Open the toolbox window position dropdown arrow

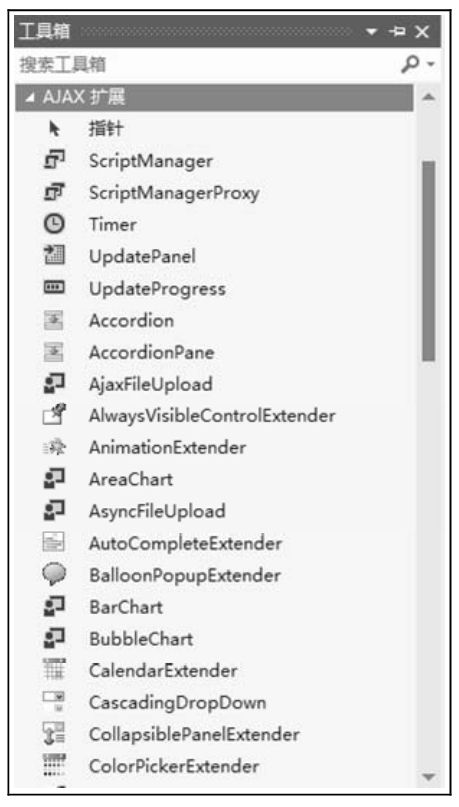372,32
